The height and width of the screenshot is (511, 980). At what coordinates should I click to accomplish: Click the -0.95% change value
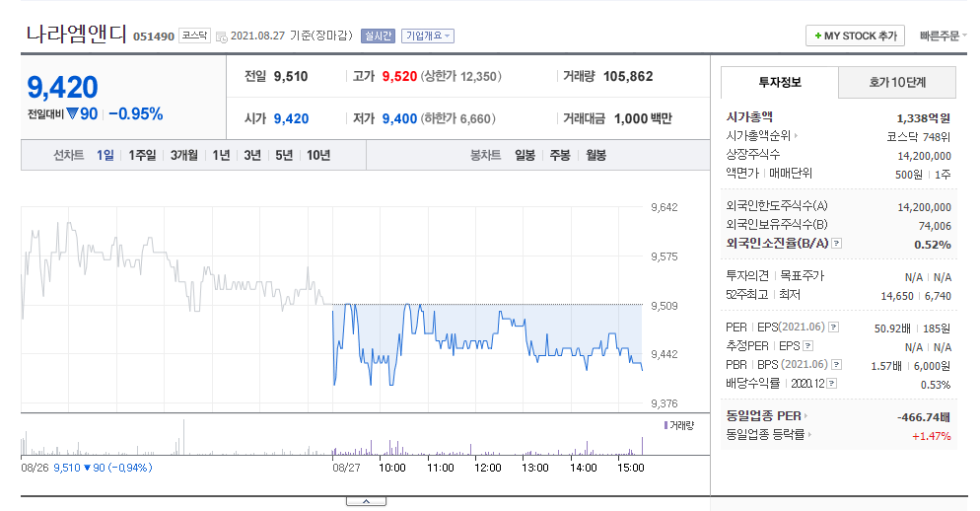point(136,113)
